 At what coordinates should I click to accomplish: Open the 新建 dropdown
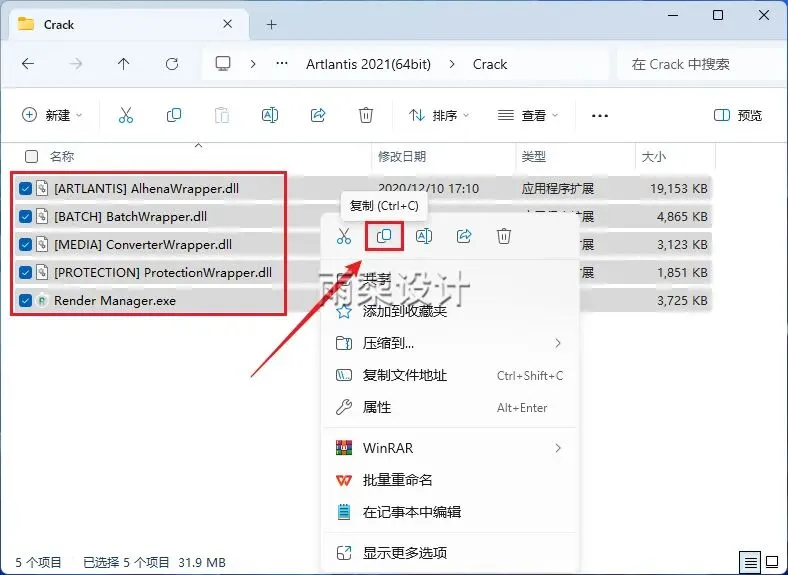coord(52,116)
